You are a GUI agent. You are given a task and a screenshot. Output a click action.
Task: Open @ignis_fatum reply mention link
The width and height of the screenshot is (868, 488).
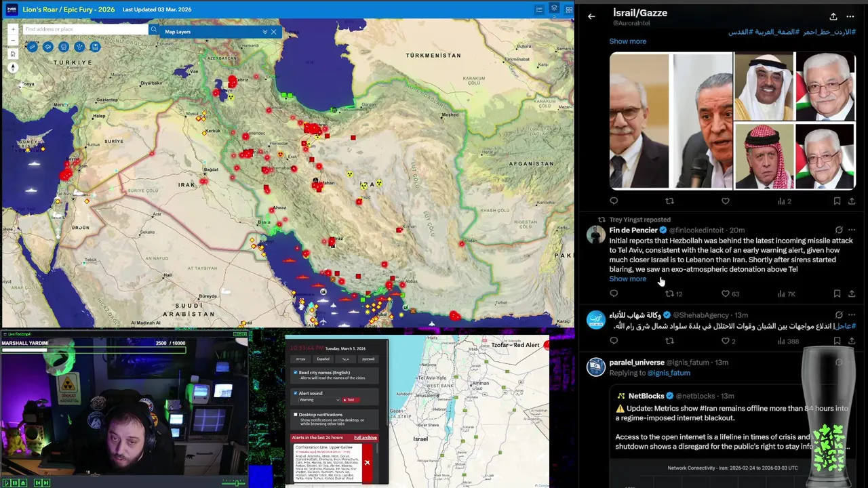point(669,373)
